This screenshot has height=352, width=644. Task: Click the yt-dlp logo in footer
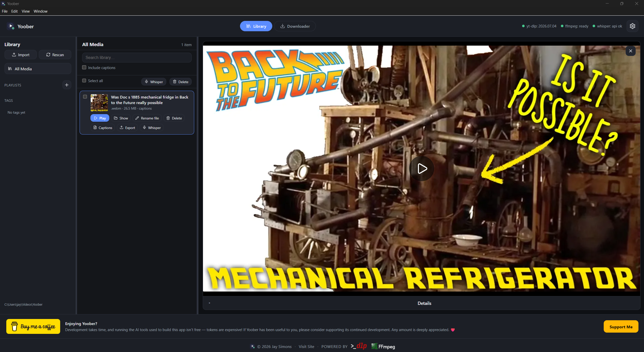359,346
